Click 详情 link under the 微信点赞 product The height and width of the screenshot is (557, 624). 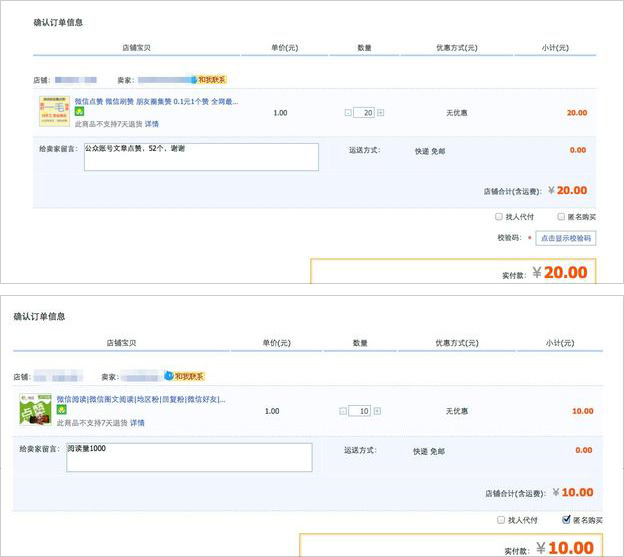click(152, 124)
